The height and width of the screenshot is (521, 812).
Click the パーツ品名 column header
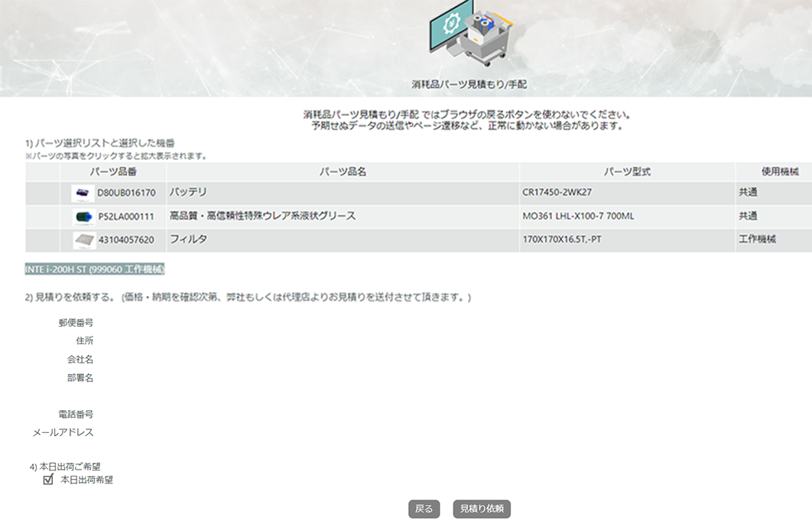(x=343, y=171)
